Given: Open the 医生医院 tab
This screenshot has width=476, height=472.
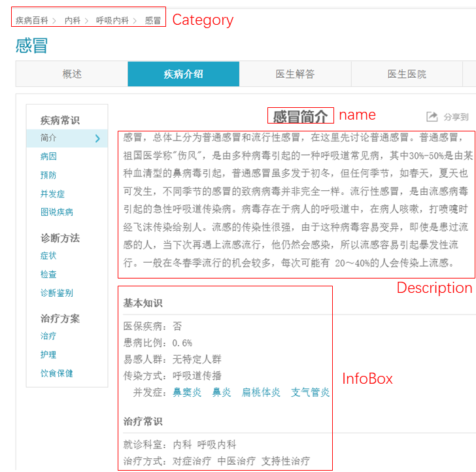Looking at the screenshot, I should click(x=407, y=74).
